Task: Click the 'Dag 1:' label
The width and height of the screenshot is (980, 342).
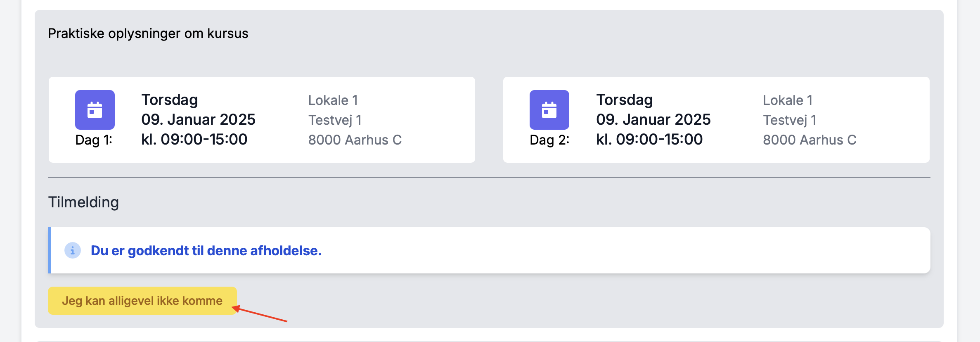Action: [94, 140]
